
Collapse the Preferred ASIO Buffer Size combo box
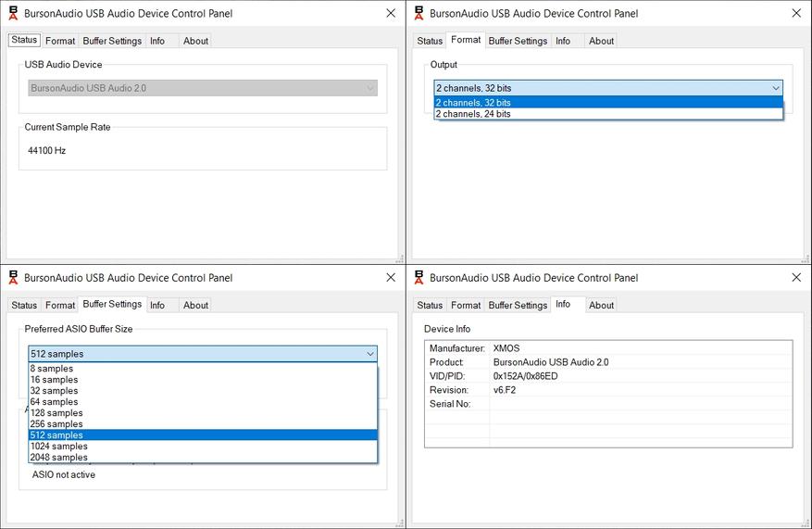203,354
